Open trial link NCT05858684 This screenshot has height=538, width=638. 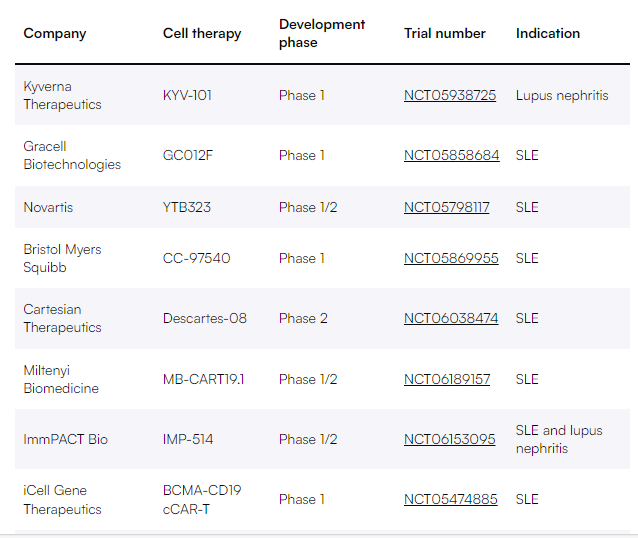click(x=451, y=155)
